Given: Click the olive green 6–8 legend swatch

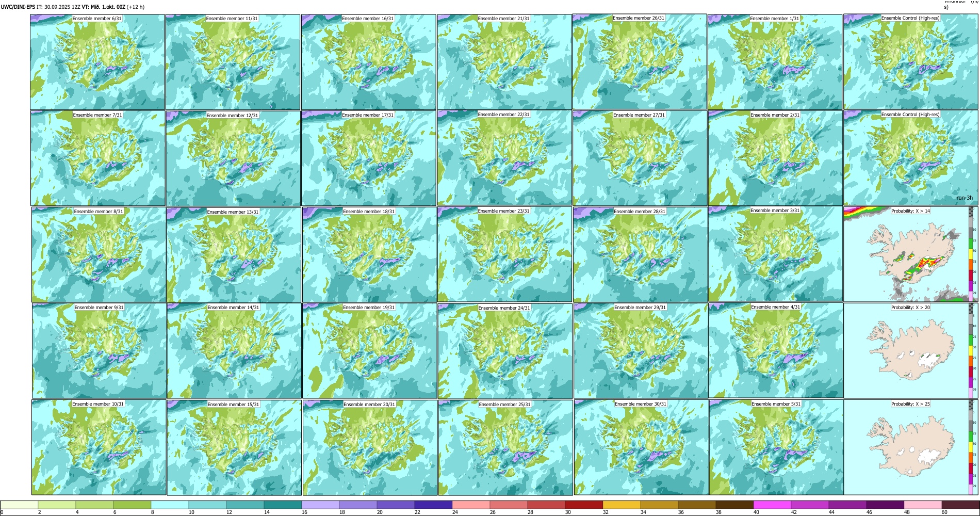Looking at the screenshot, I should pyautogui.click(x=132, y=505).
